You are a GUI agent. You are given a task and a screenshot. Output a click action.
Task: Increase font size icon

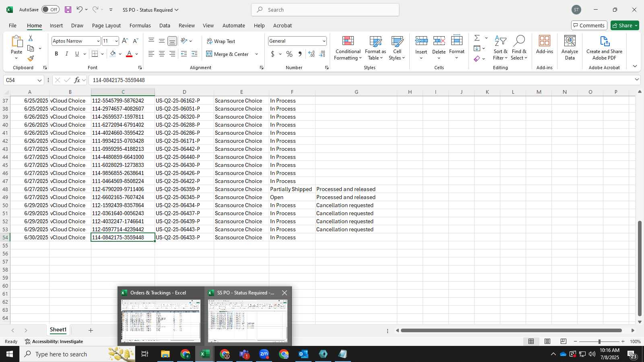click(125, 41)
